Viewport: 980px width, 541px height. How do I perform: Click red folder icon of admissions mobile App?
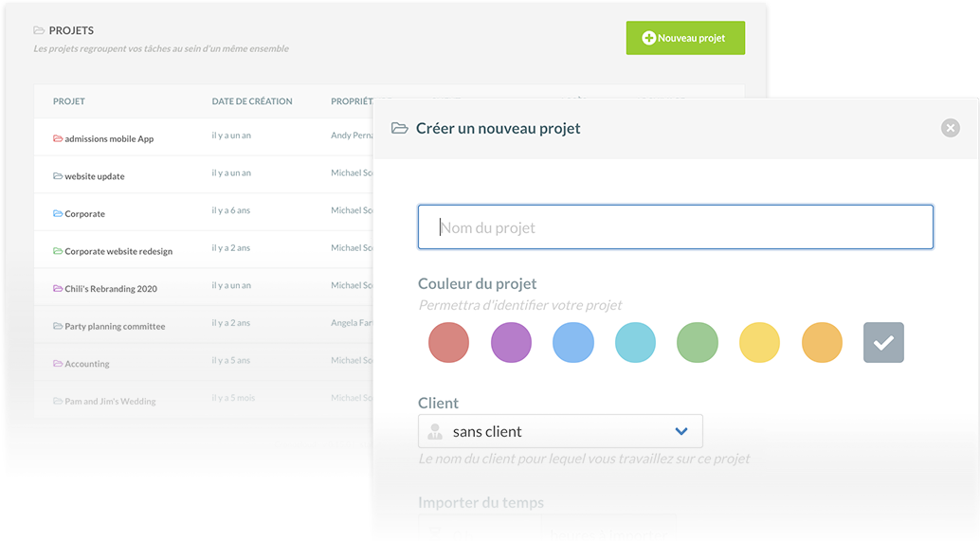pyautogui.click(x=58, y=138)
